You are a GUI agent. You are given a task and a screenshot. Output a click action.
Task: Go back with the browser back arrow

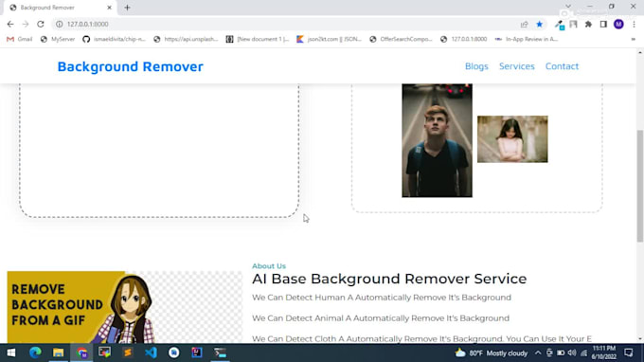click(10, 25)
